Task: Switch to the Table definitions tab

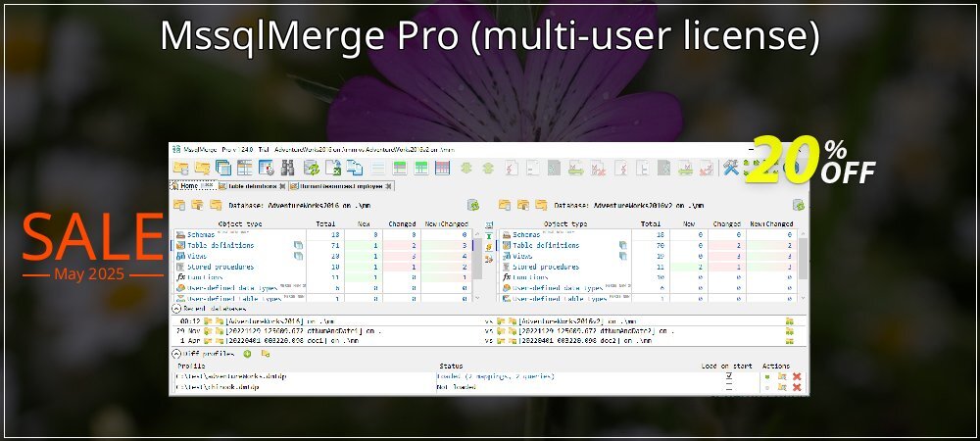Action: (252, 186)
